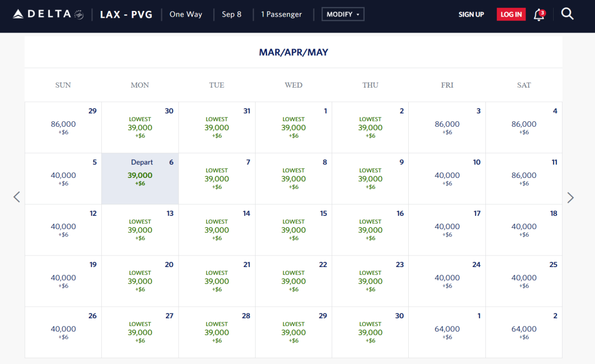The width and height of the screenshot is (595, 364).
Task: Click the Delta logo in the header
Action: click(48, 14)
